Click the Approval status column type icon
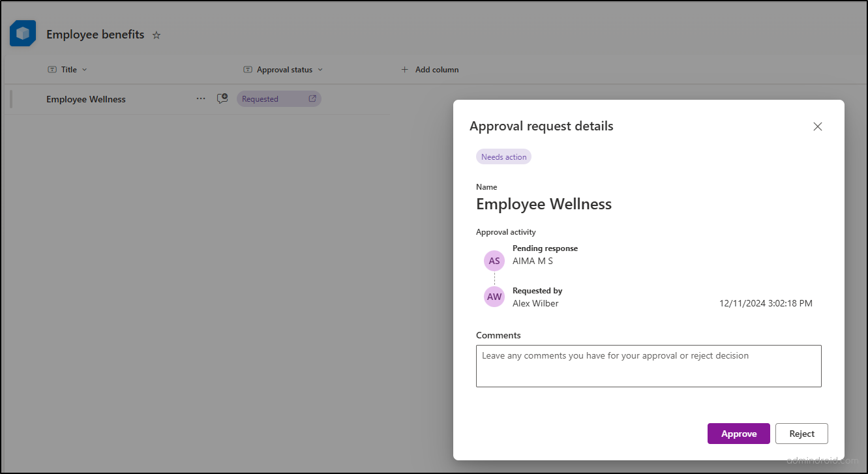Viewport: 868px width, 474px height. tap(248, 69)
